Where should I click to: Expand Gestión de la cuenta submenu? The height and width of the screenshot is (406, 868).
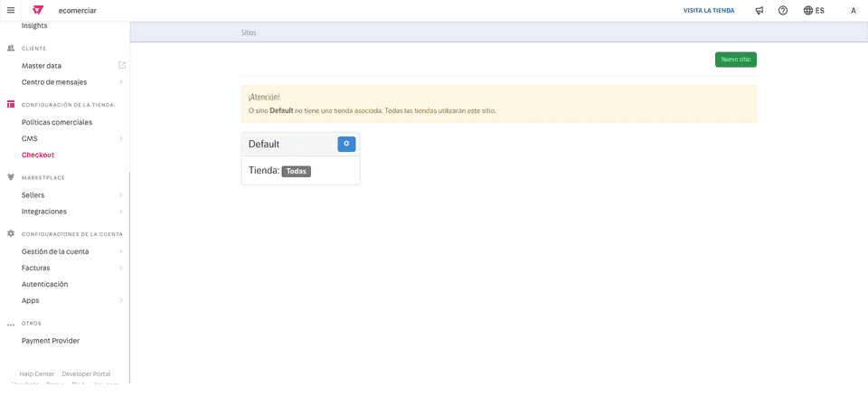121,251
